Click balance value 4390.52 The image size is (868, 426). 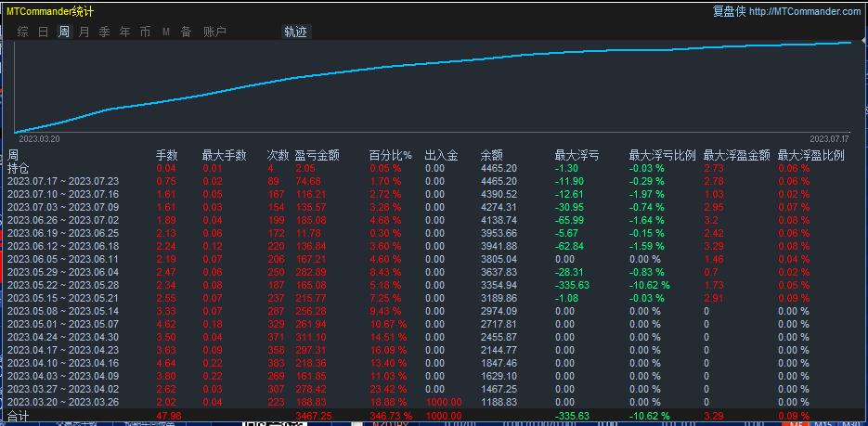pyautogui.click(x=499, y=194)
